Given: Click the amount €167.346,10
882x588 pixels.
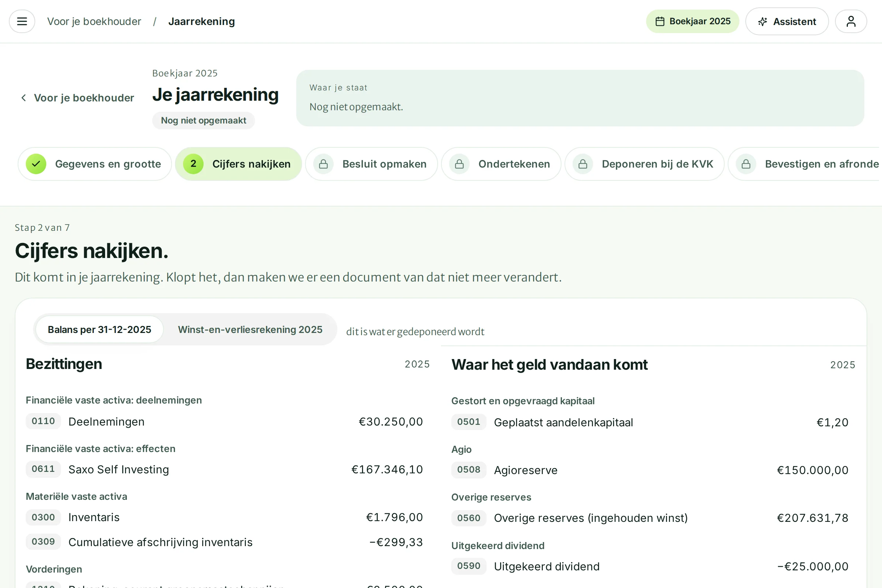Looking at the screenshot, I should click(x=387, y=469).
